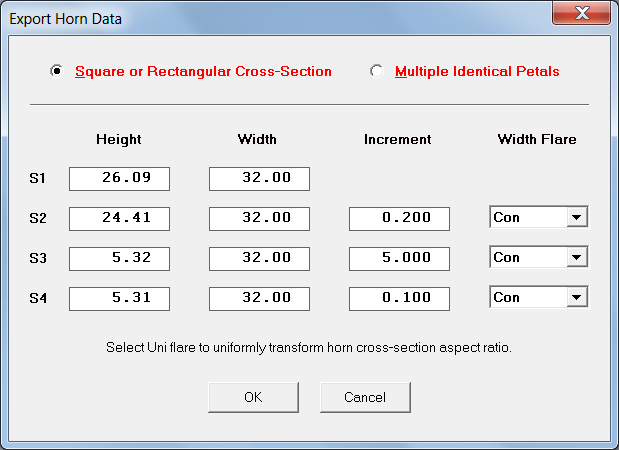Click the Increment column header
619x450 pixels.
pos(398,139)
